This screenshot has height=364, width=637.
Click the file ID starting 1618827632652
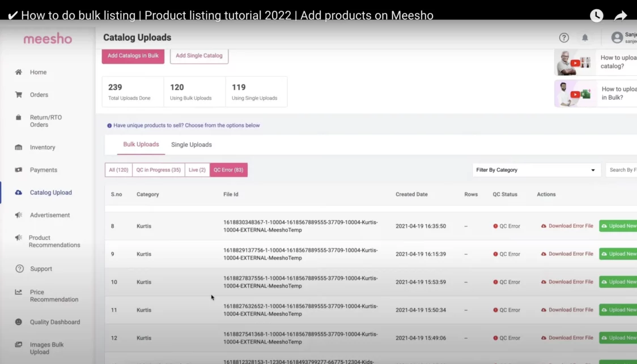click(300, 310)
